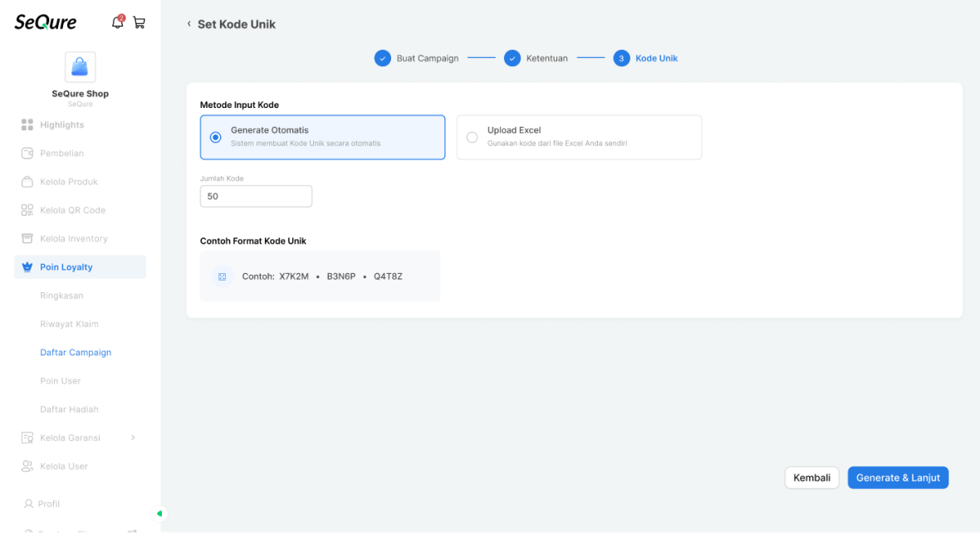Click the SeQure logo
Image resolution: width=980 pixels, height=533 pixels.
pyautogui.click(x=46, y=22)
